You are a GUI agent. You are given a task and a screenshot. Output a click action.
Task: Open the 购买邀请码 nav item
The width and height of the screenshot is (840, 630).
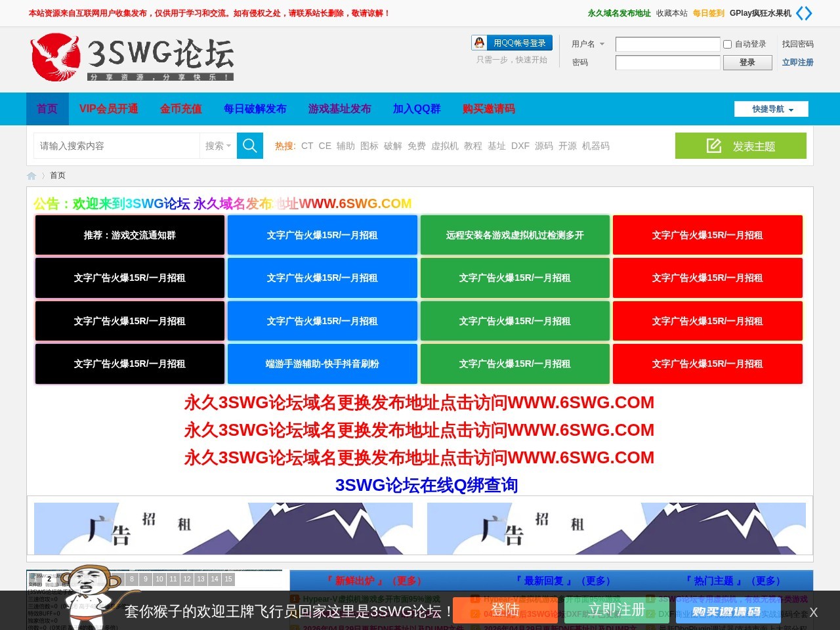click(x=489, y=109)
